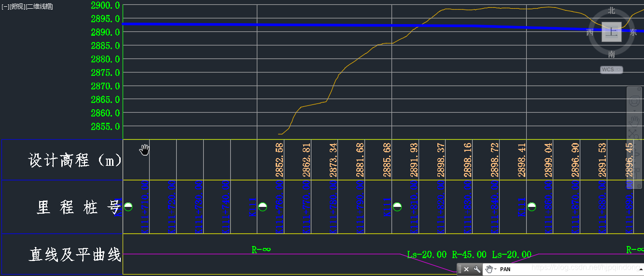Open the WCS coordinate system dropdown

point(612,70)
